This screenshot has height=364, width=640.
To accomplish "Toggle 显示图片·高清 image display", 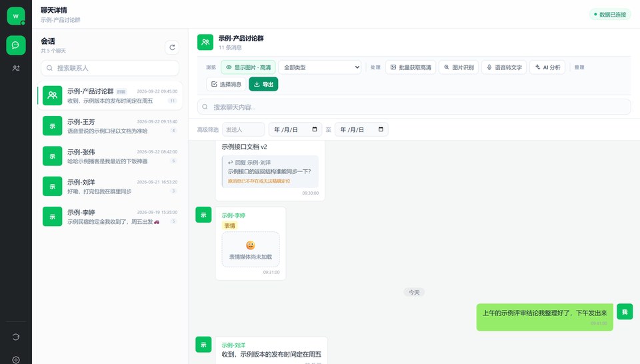I will pos(248,67).
